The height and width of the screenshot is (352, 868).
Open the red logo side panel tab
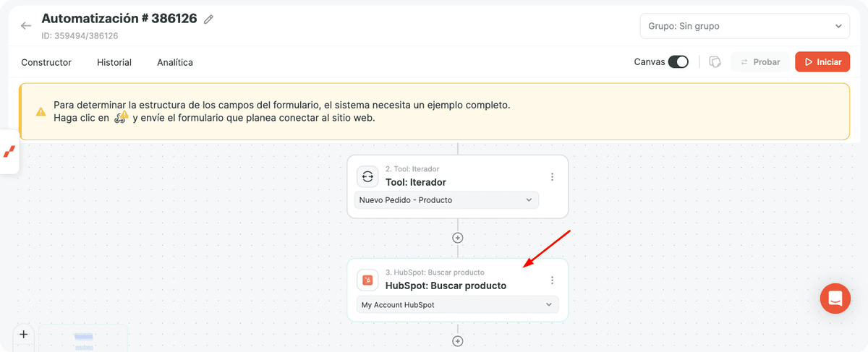pyautogui.click(x=9, y=152)
